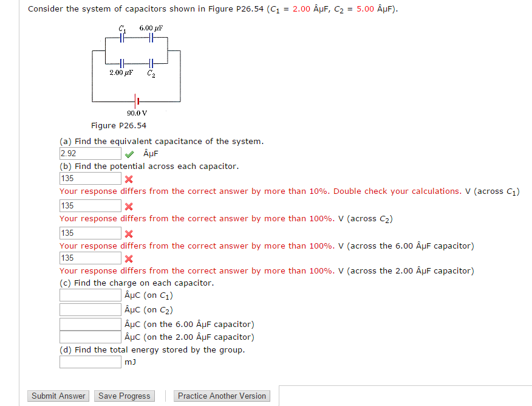
Task: Click the red X for the 2.00 µF capacitor answer
Action: click(x=130, y=258)
